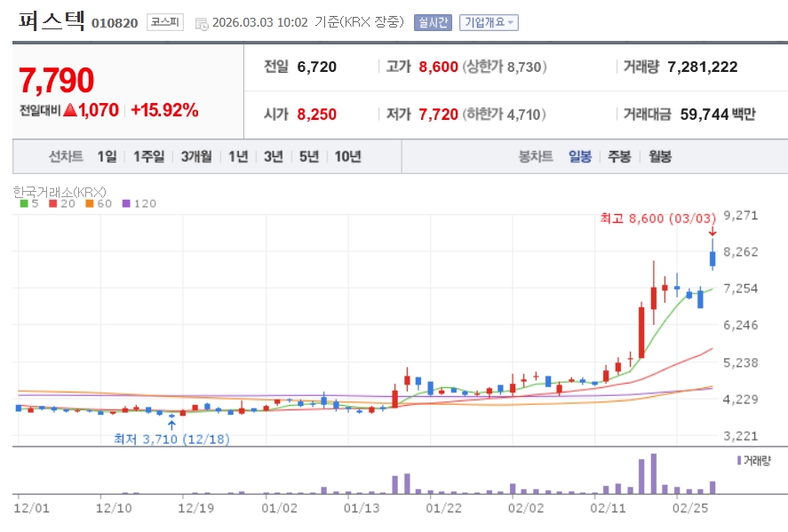The height and width of the screenshot is (532, 788).
Task: Click the stock code 010820
Action: point(115,23)
